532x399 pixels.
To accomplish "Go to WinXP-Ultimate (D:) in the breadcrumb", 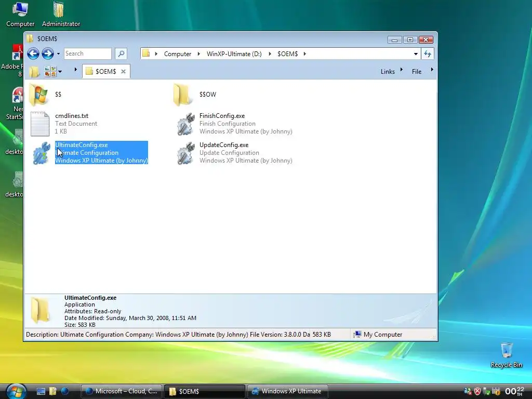I will click(234, 54).
